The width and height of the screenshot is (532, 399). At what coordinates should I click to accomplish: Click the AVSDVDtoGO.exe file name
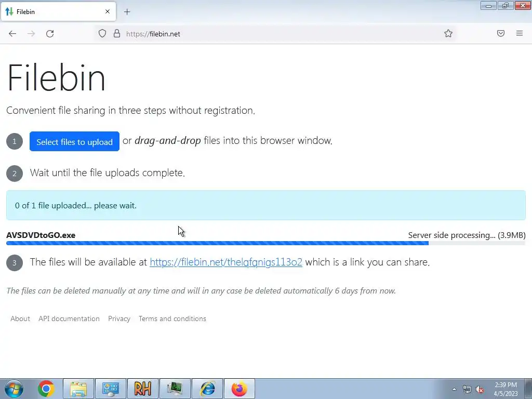tap(41, 235)
